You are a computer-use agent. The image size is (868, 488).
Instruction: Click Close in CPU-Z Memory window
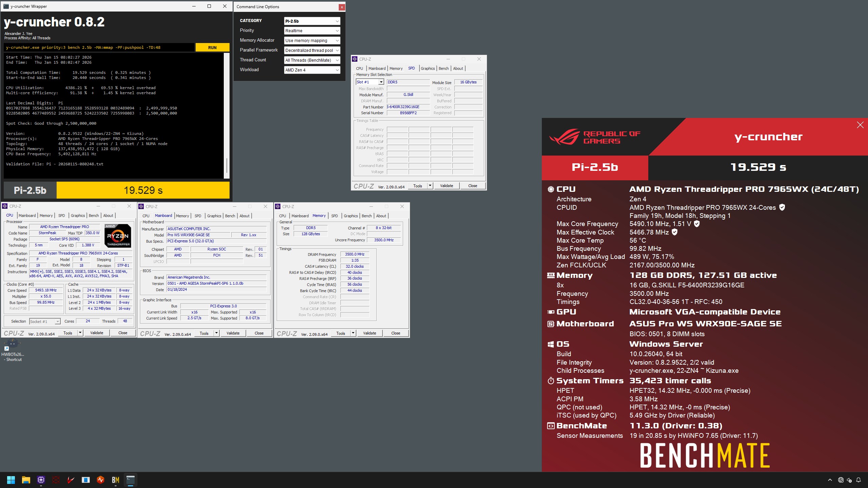tap(396, 333)
